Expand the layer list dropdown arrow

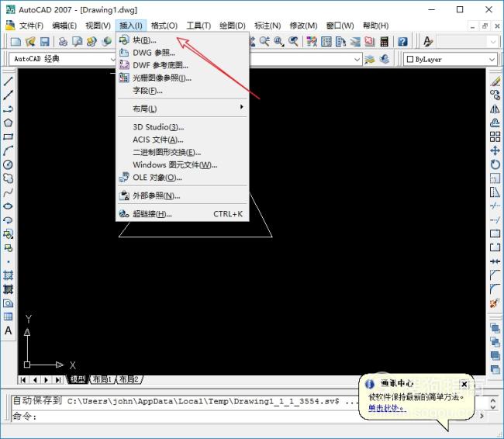click(x=357, y=60)
